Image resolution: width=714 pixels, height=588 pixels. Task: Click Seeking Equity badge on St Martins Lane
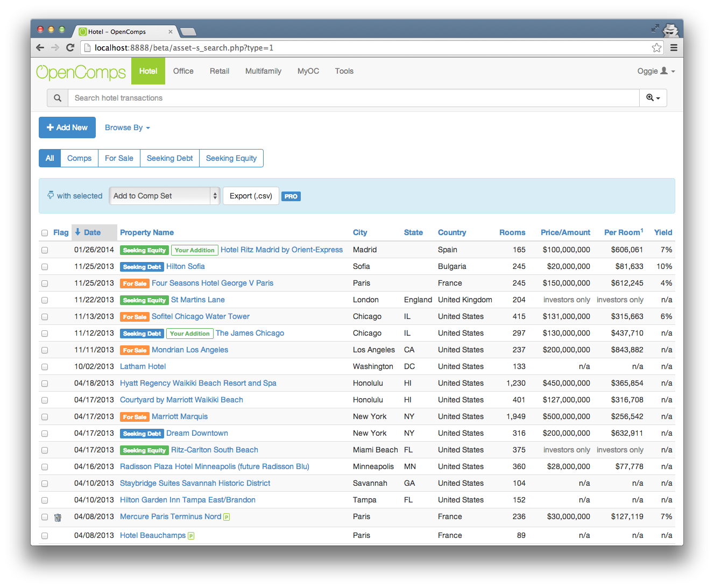[x=144, y=300]
